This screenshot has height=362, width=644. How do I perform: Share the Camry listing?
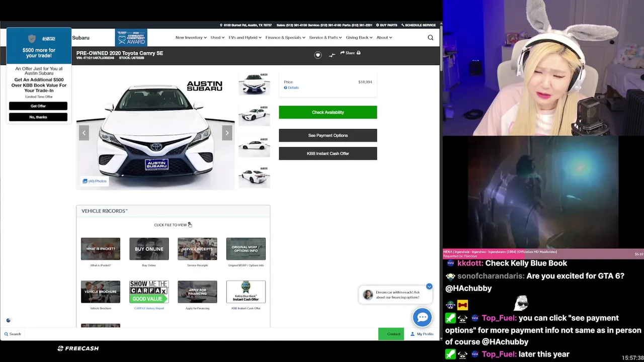pyautogui.click(x=348, y=53)
